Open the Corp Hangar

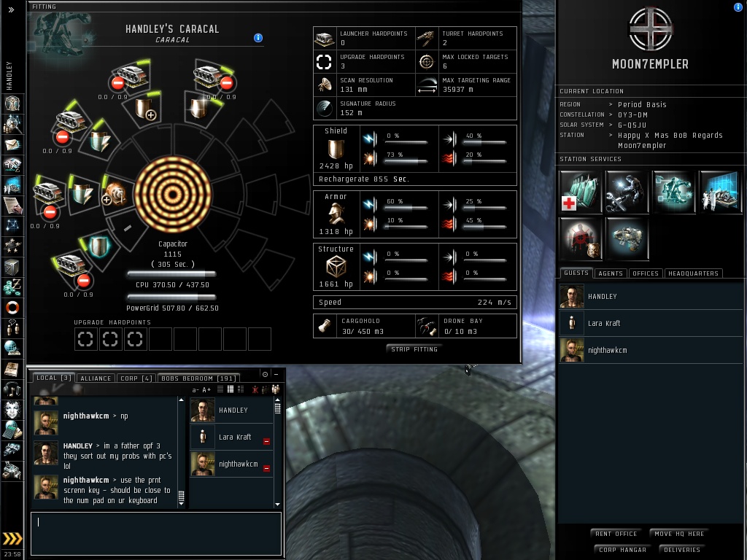pyautogui.click(x=622, y=550)
